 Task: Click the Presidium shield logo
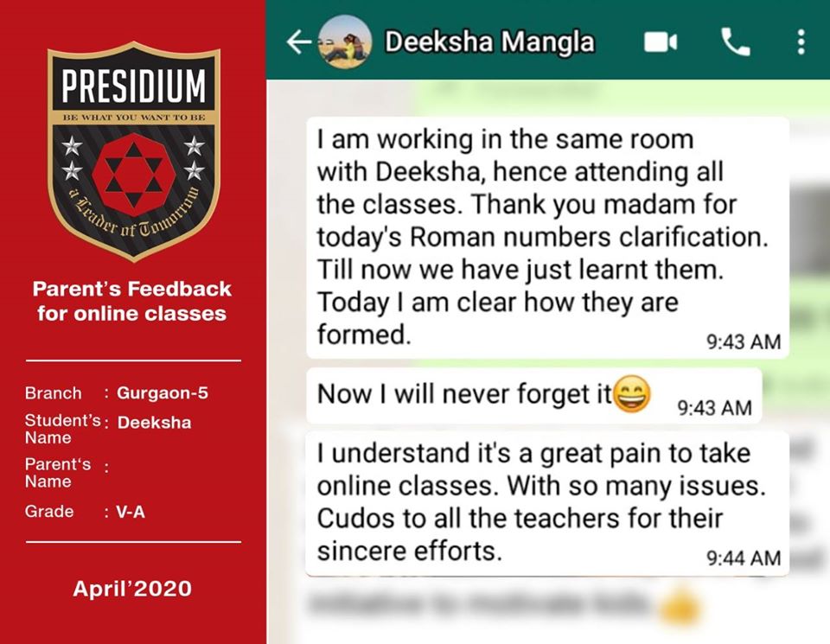133,152
